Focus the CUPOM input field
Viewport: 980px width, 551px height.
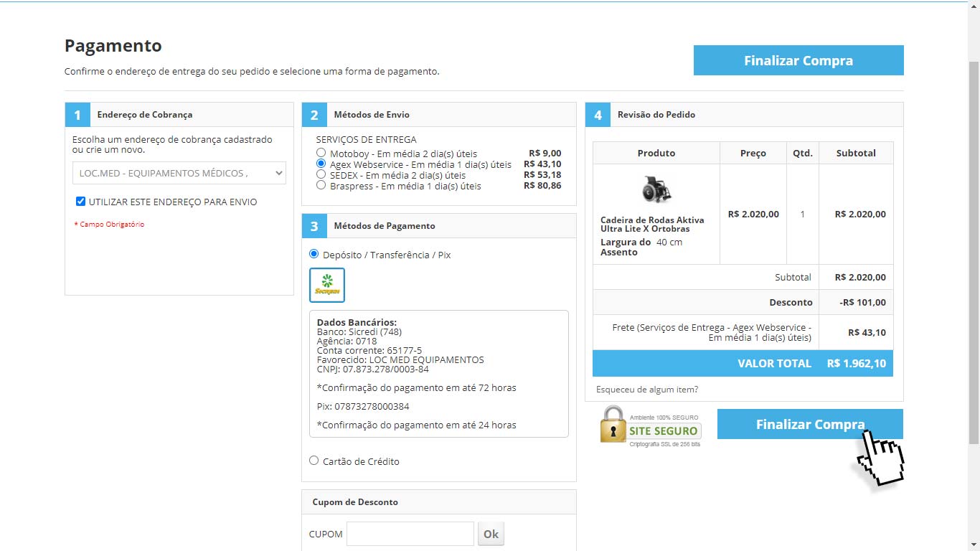[410, 534]
